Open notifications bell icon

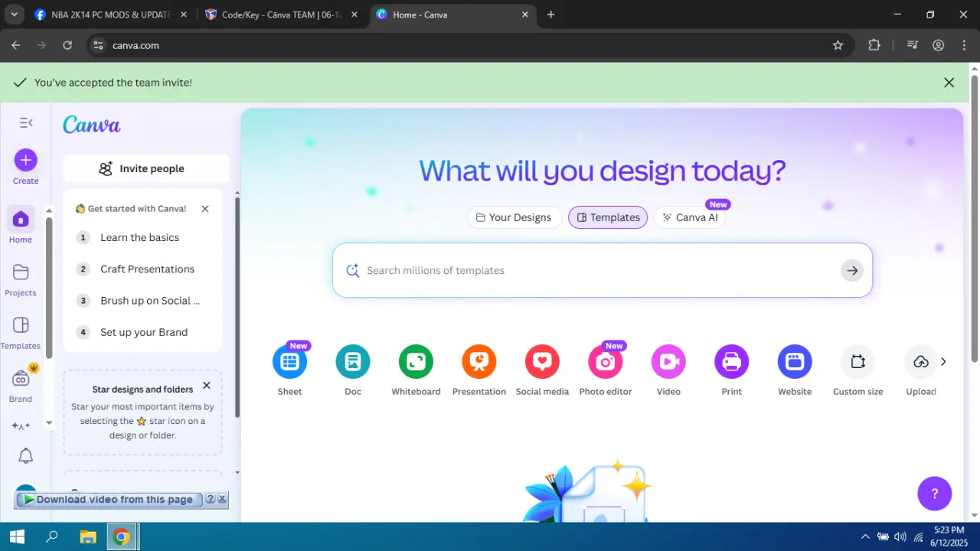point(25,456)
